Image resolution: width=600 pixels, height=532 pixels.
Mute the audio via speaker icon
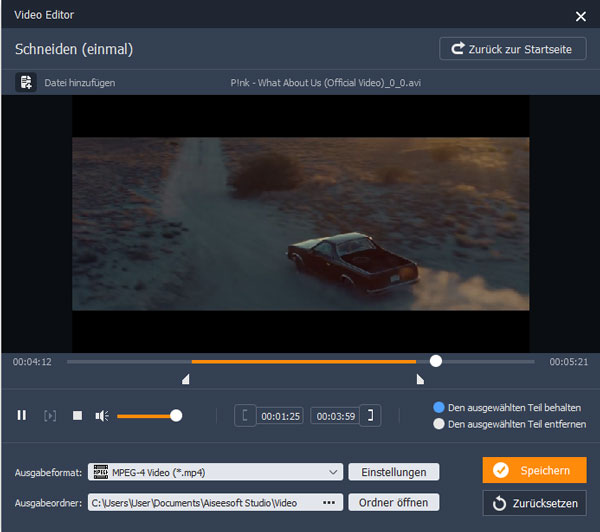pyautogui.click(x=102, y=416)
